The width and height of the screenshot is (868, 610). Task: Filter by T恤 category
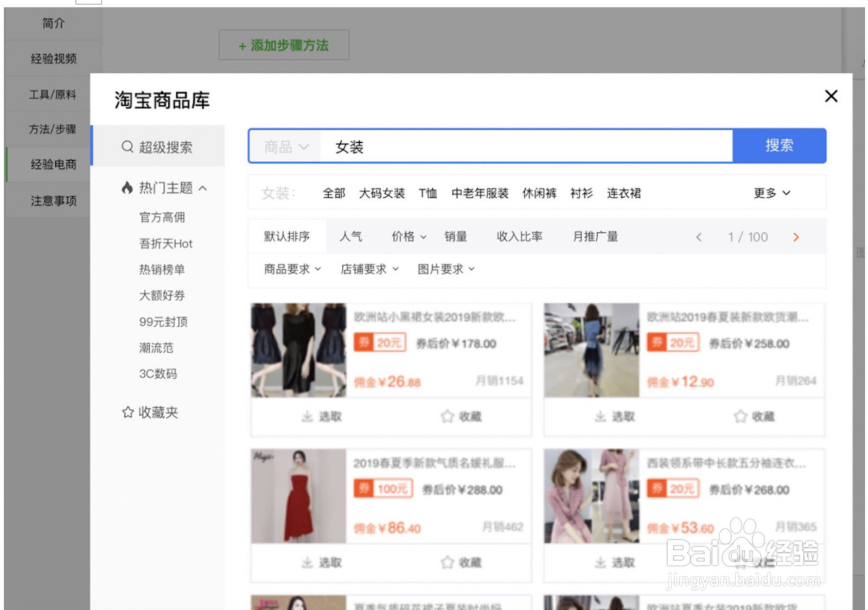click(x=428, y=193)
